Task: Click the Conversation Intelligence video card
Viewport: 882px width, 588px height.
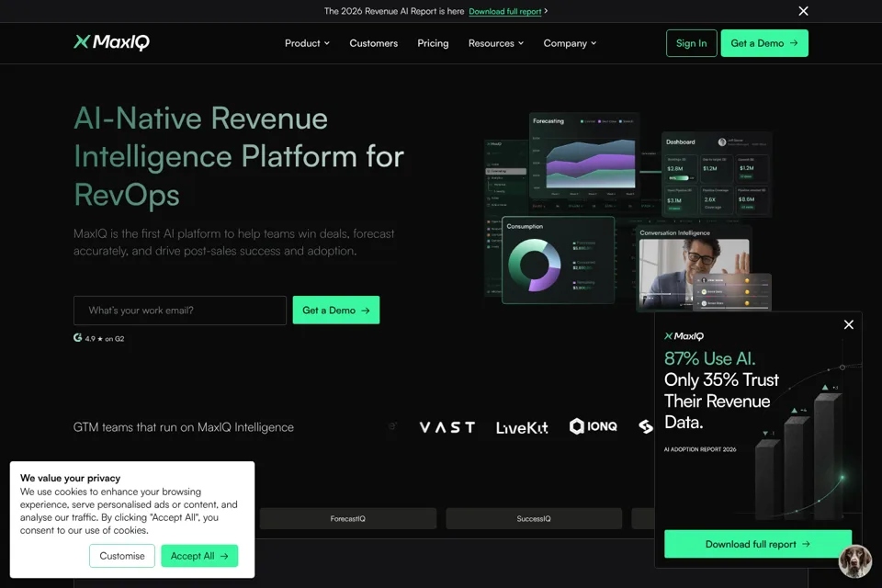Action: [x=695, y=269]
